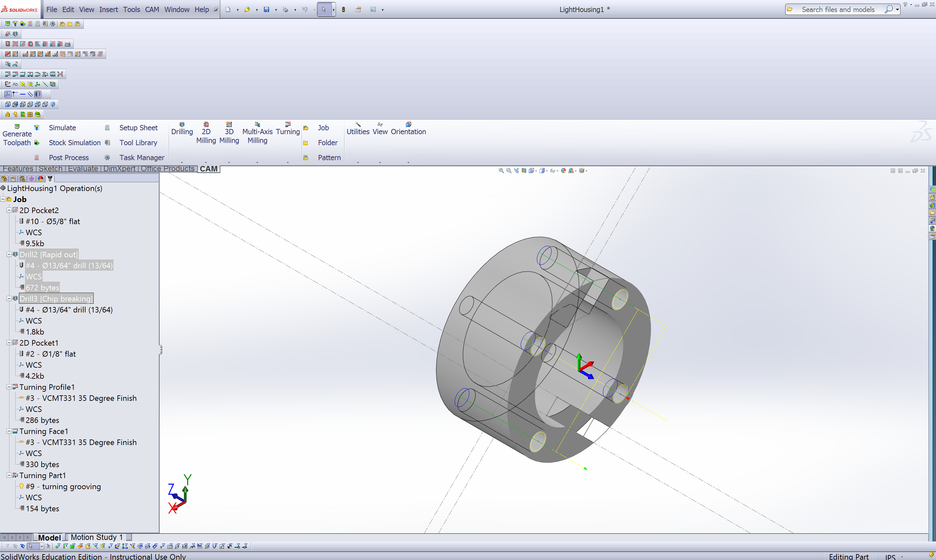The width and height of the screenshot is (936, 560).
Task: Open the Post Process tool
Action: tap(69, 157)
